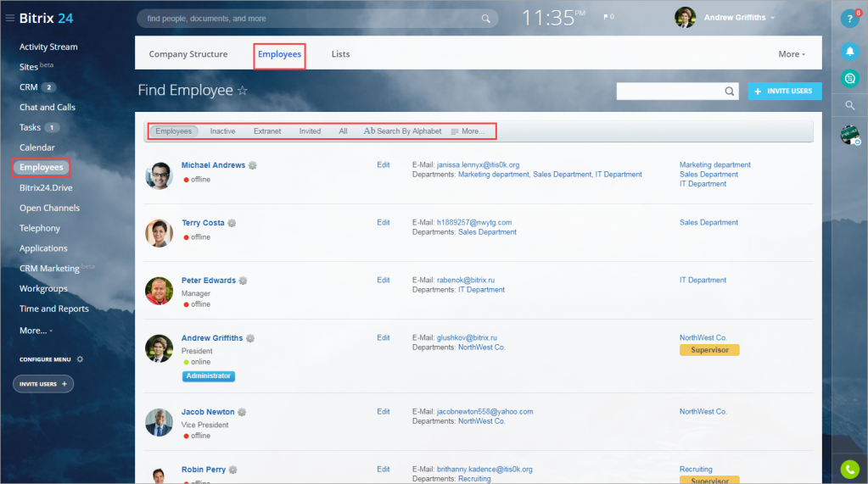Click gear icon next to Andrew Griffiths
The image size is (868, 484).
click(250, 338)
